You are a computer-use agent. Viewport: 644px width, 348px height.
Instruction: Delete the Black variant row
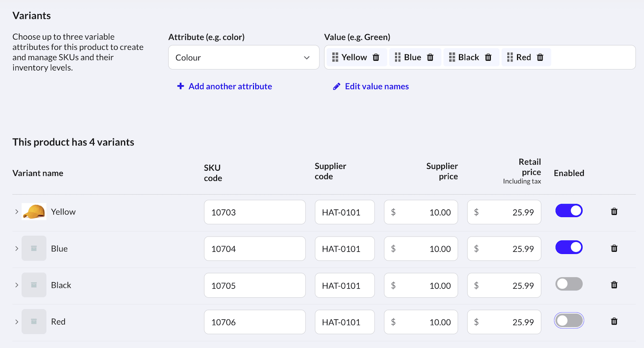614,285
